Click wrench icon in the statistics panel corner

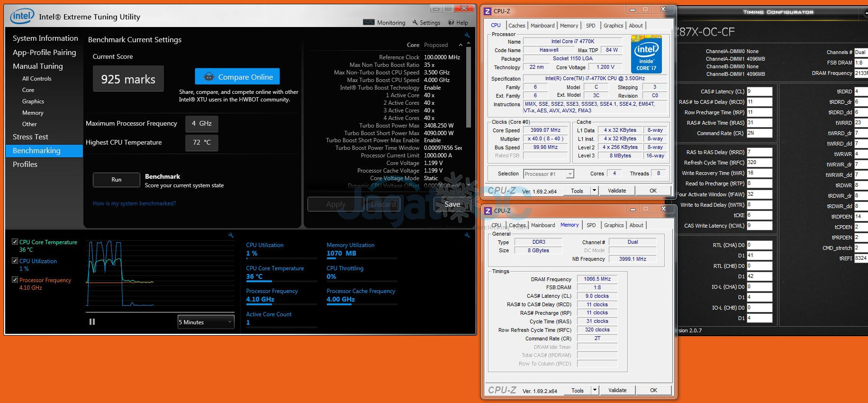click(x=467, y=235)
